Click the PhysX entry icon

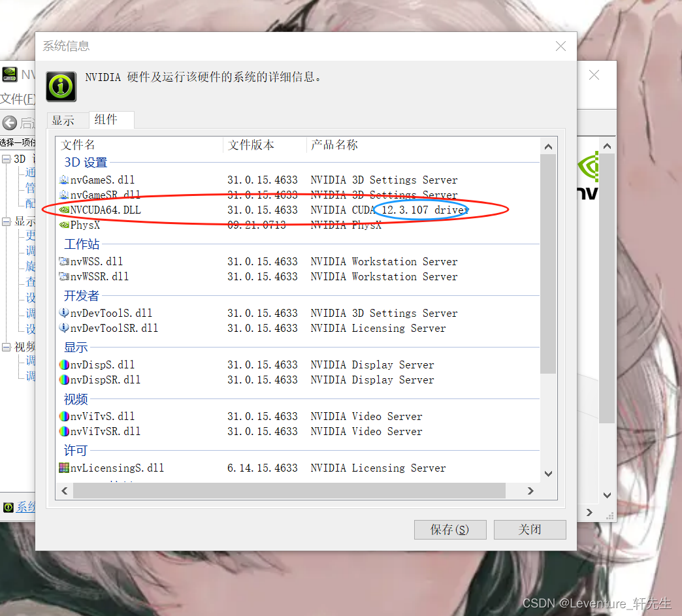point(63,225)
